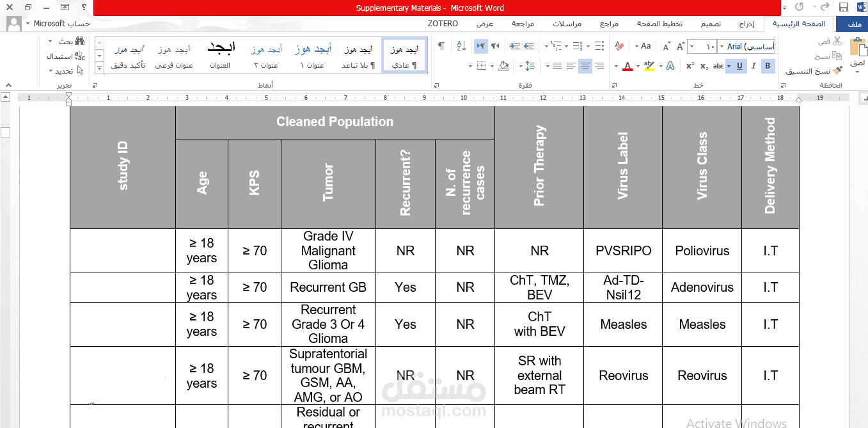Apply the red font color A
This screenshot has width=868, height=428.
tap(627, 66)
